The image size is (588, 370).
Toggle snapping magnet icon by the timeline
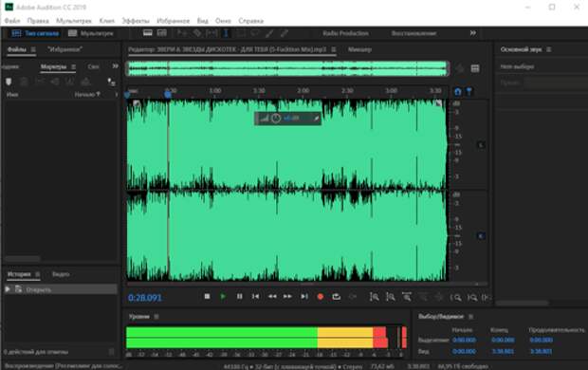457,92
